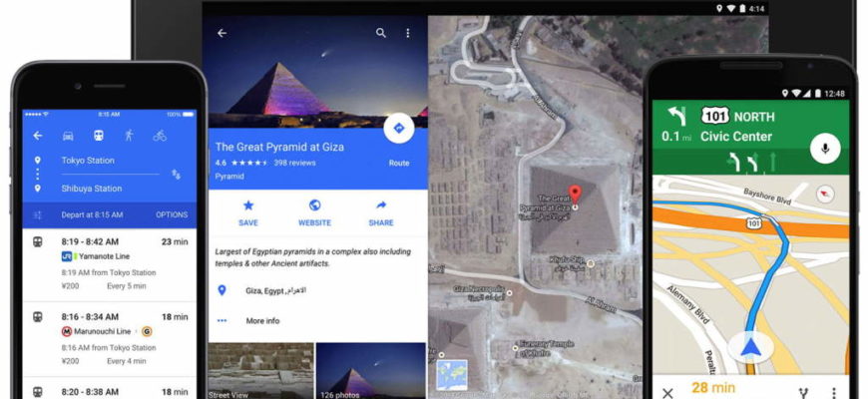Select the walking mode icon

coord(129,136)
